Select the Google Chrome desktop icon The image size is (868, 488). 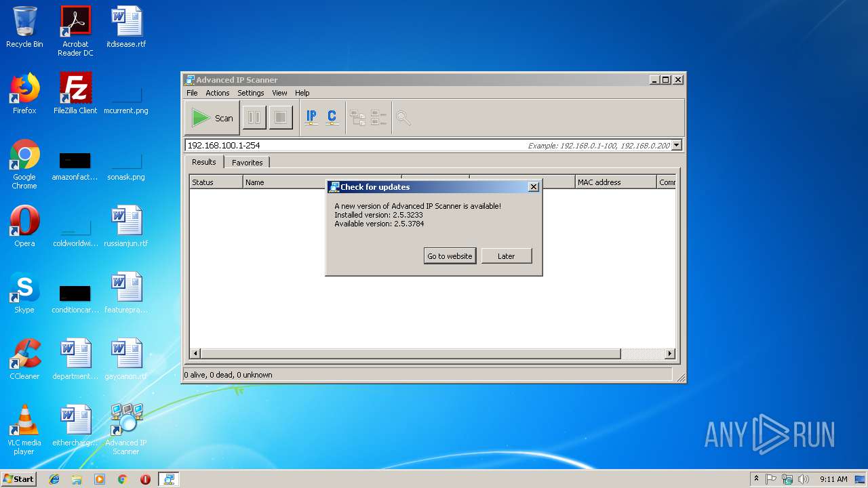pyautogui.click(x=24, y=164)
